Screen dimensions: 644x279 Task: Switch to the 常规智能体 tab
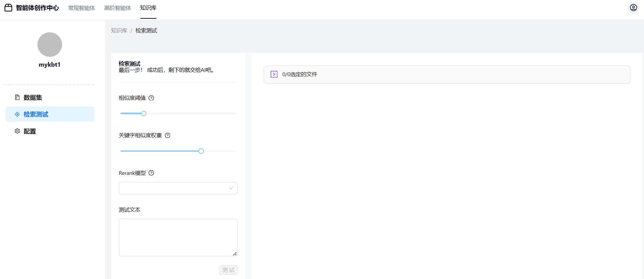point(81,8)
